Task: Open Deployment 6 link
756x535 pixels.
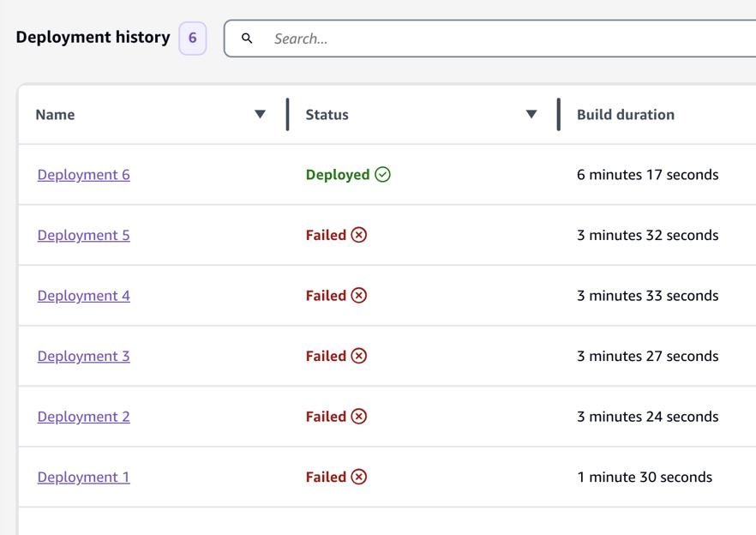Action: coord(83,175)
